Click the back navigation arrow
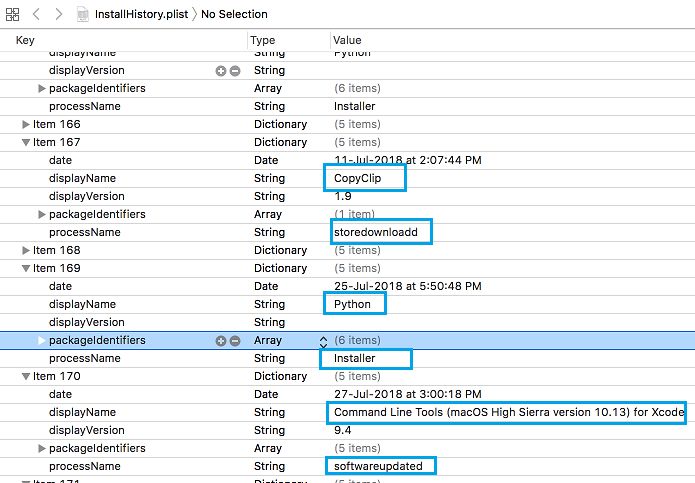Viewport: 695px width, 483px height. coord(36,14)
